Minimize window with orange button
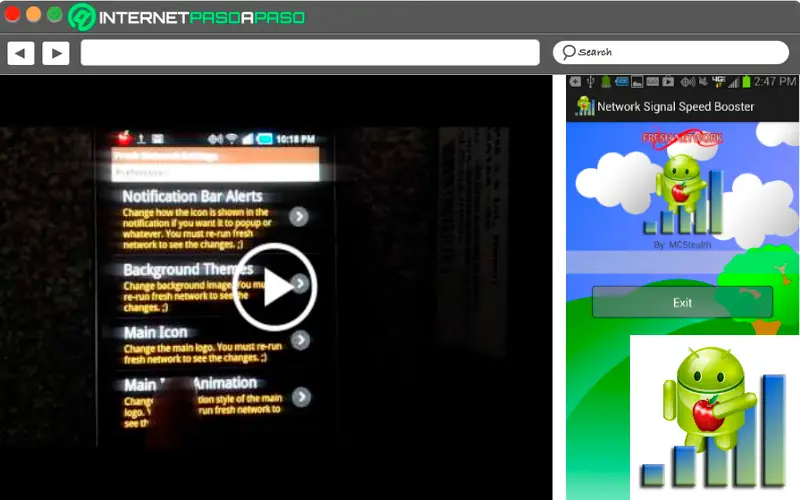This screenshot has height=500, width=800. (34, 14)
